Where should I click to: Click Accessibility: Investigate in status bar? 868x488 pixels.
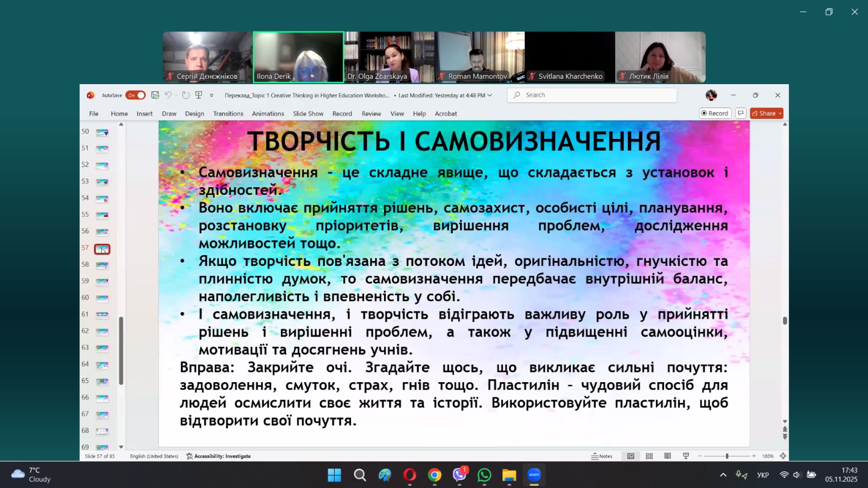(218, 457)
